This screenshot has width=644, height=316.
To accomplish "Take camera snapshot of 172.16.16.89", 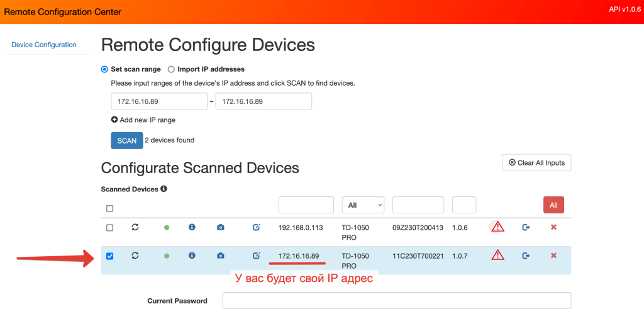I will point(221,256).
